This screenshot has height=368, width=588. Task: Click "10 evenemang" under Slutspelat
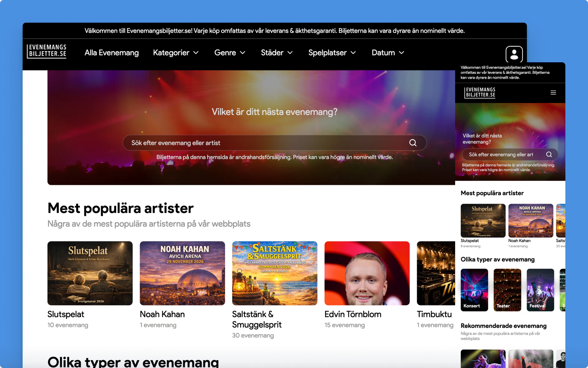[x=68, y=325]
